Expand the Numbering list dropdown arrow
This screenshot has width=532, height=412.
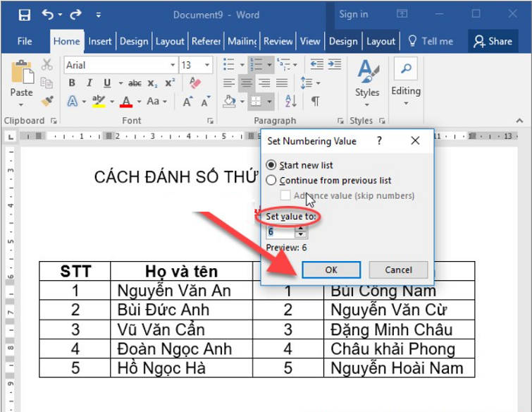270,65
